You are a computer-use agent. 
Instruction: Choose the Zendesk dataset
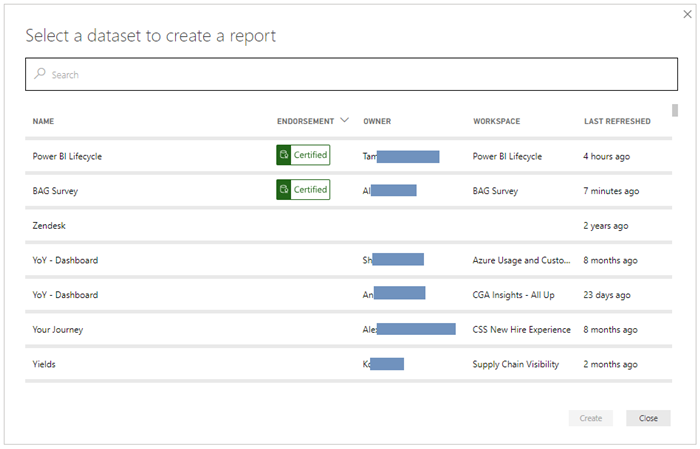point(49,226)
